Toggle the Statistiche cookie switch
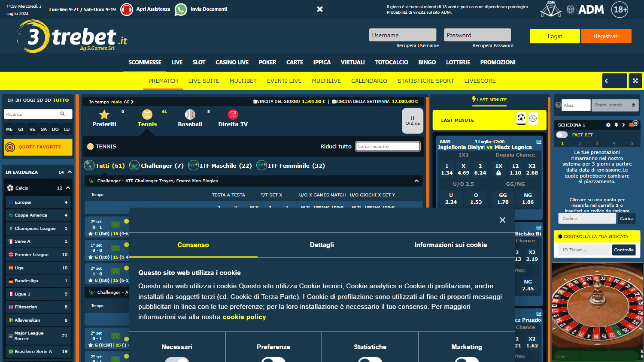Viewport: 644px width, 362px height. [x=370, y=360]
